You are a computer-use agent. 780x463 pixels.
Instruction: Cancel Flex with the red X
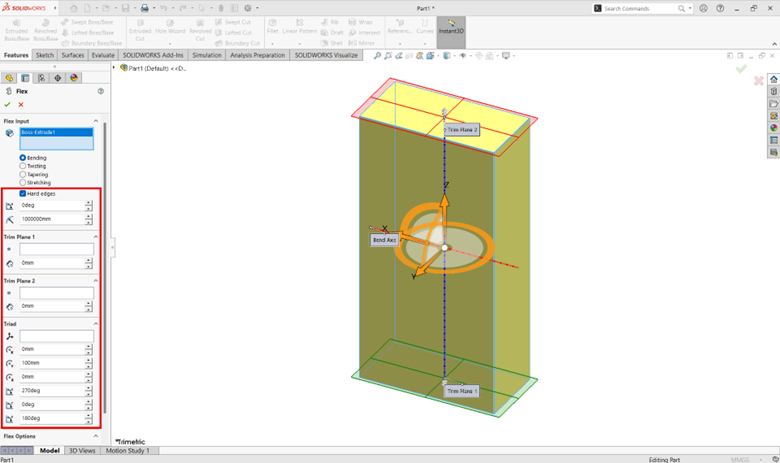pos(21,104)
